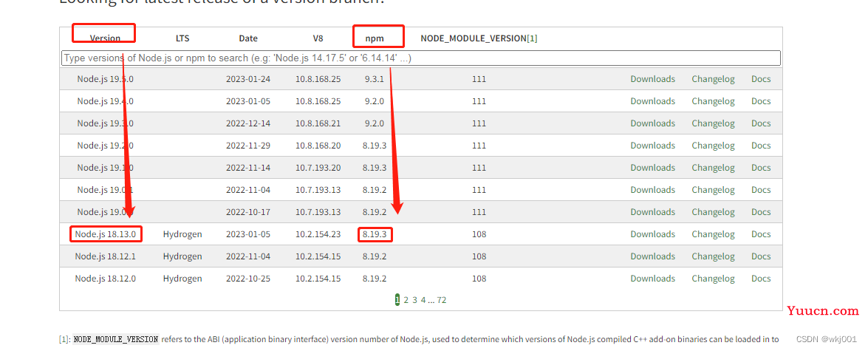Open Docs in the 2022-11-29 row
868x351 pixels.
coord(761,146)
